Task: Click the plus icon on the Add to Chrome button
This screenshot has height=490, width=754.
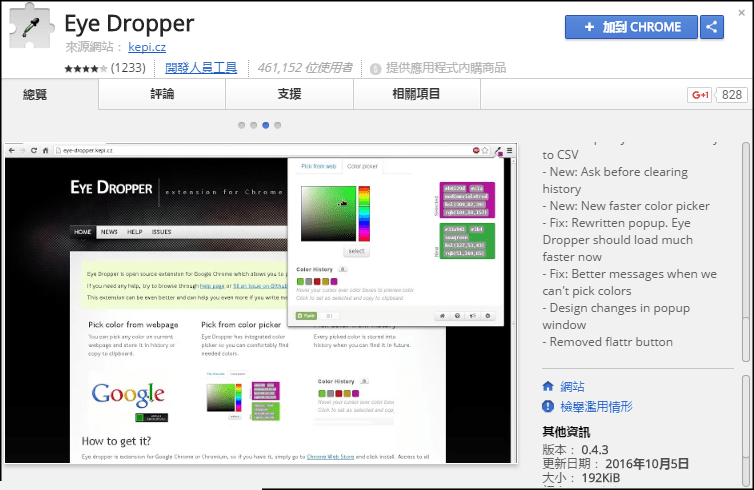Action: (589, 27)
